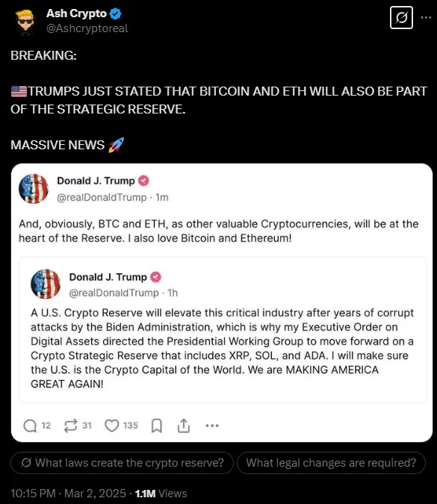Click the 1.1M Views count
The width and height of the screenshot is (437, 504).
[x=161, y=494]
